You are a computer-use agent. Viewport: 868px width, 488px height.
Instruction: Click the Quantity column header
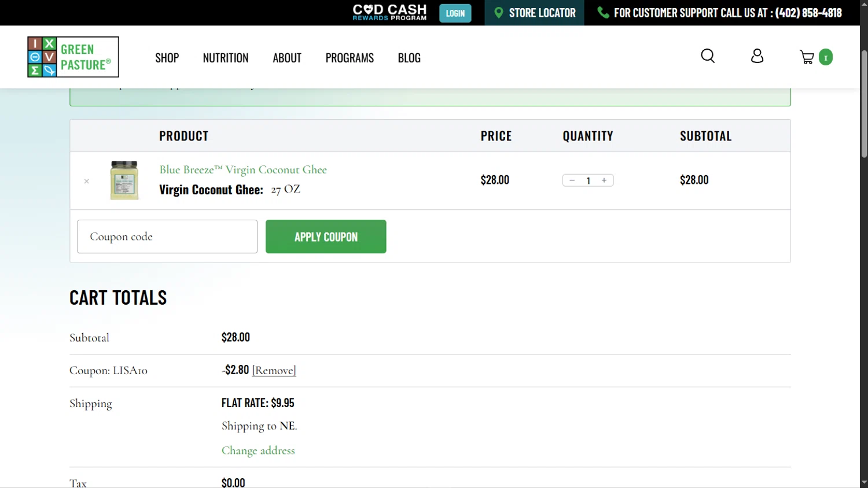pos(588,136)
